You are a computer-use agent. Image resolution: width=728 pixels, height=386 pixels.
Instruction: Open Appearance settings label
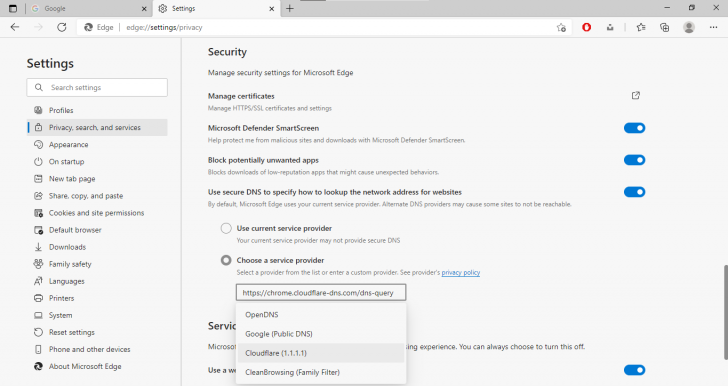coord(68,144)
